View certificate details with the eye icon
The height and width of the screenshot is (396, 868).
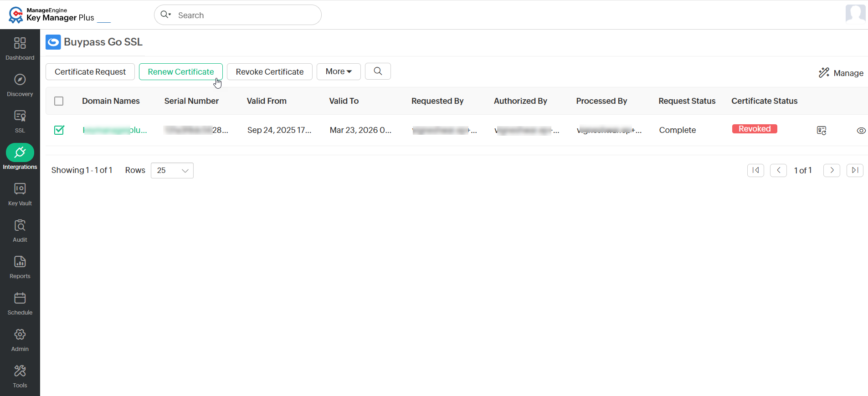[x=861, y=131]
